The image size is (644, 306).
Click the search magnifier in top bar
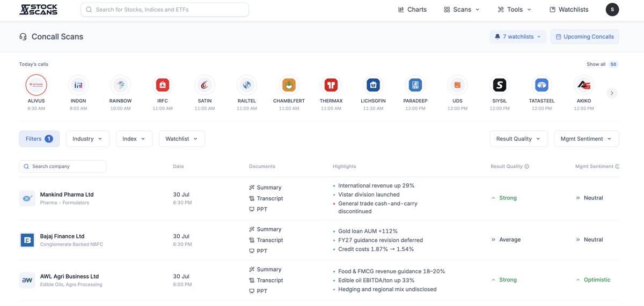click(x=89, y=10)
